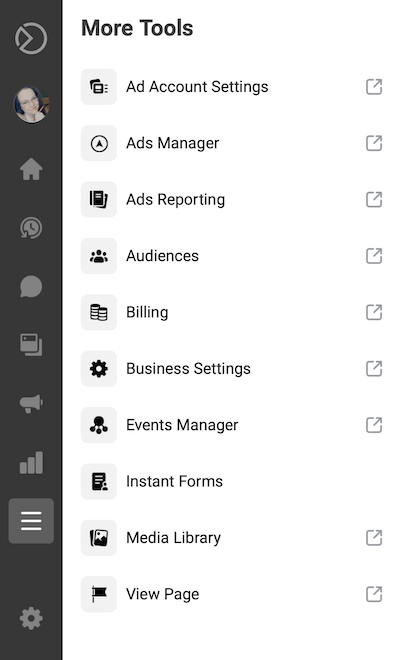Image resolution: width=400 pixels, height=660 pixels.
Task: Click the Business Suite logo icon
Action: coord(31,38)
